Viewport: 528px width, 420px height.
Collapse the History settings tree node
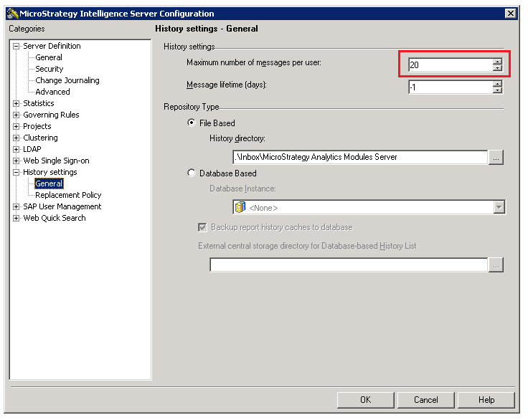click(x=16, y=172)
